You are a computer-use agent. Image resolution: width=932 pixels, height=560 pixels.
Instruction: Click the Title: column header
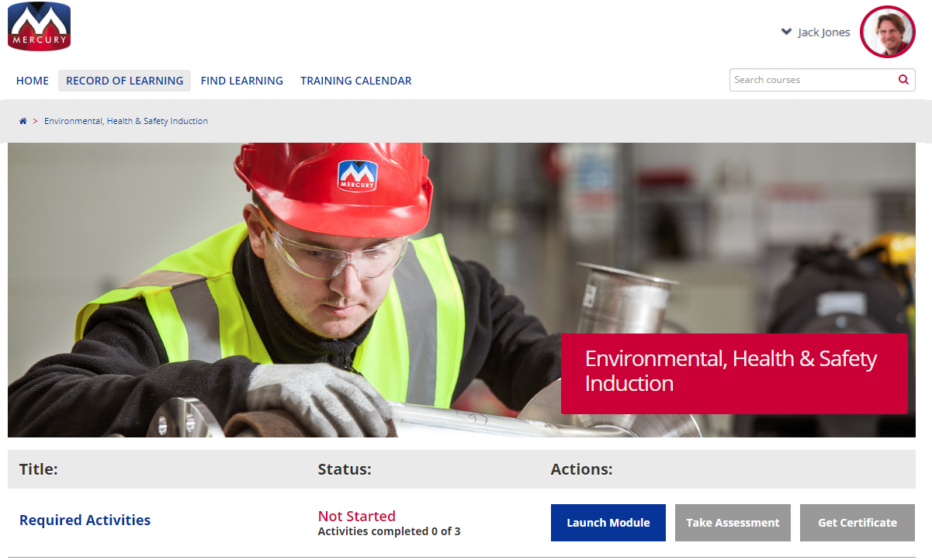pyautogui.click(x=39, y=469)
